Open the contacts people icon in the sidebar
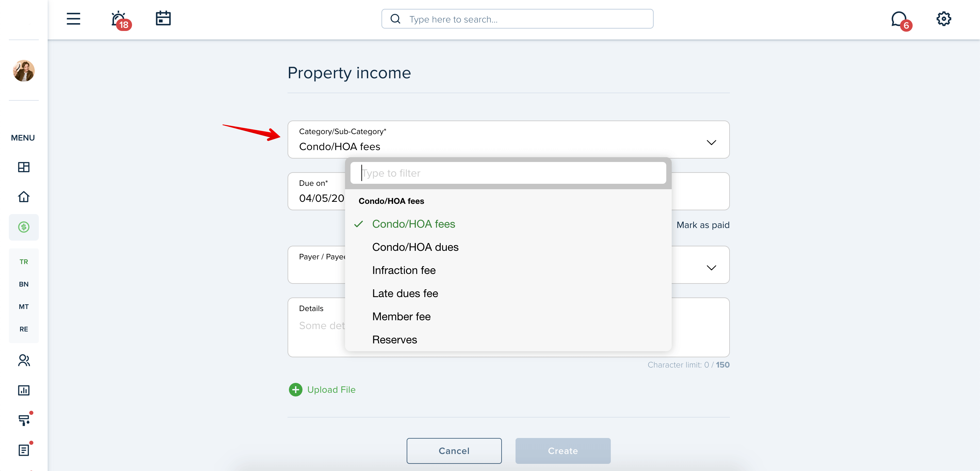 coord(23,360)
